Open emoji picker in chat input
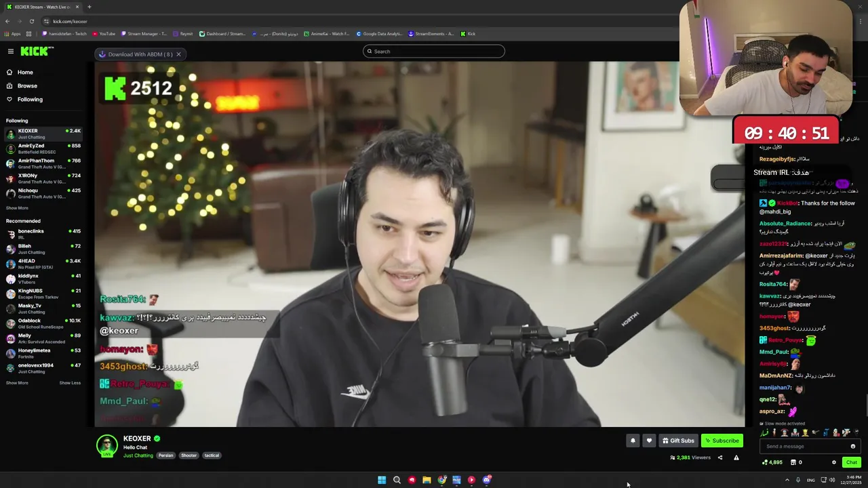 (853, 446)
